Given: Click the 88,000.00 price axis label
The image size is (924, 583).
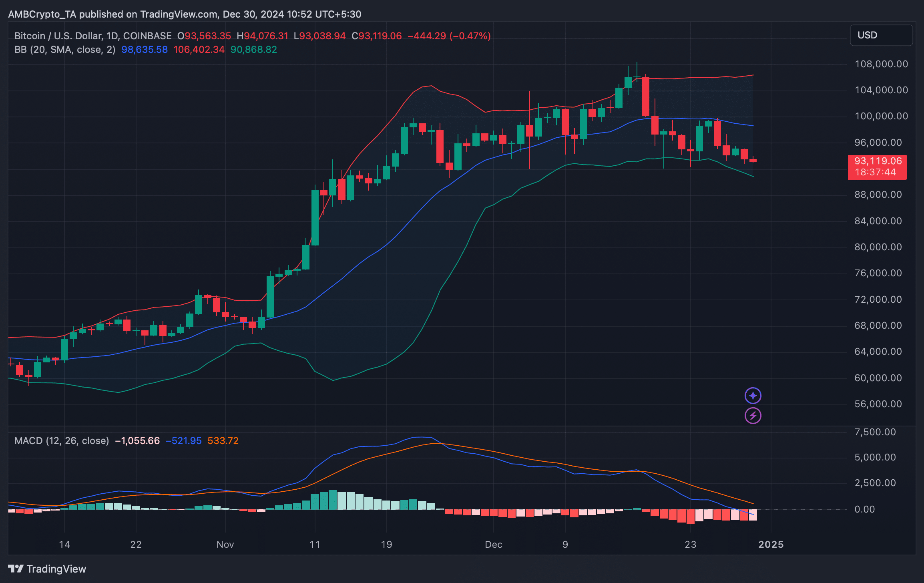Looking at the screenshot, I should [x=878, y=195].
